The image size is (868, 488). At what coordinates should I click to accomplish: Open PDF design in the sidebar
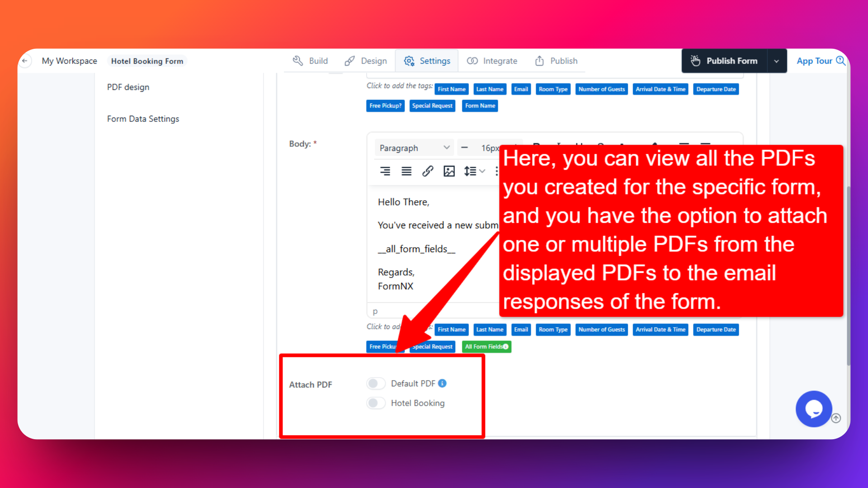pyautogui.click(x=128, y=87)
